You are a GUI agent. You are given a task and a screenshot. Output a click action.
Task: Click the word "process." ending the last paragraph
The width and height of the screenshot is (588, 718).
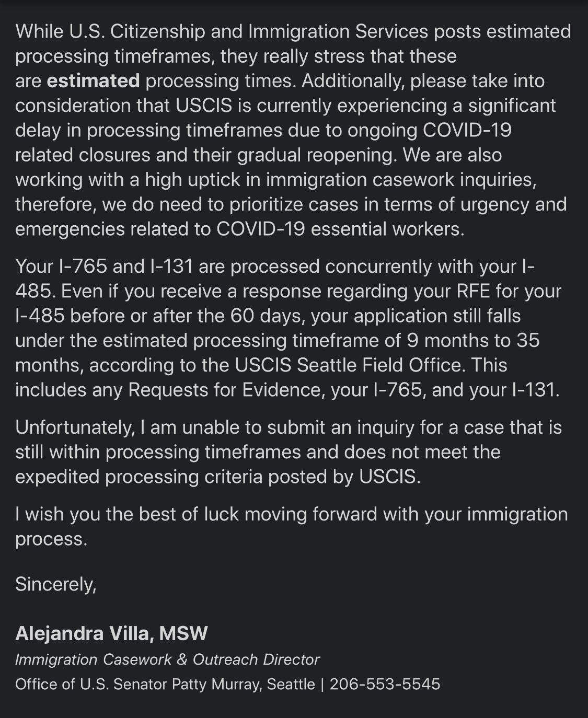tap(51, 539)
